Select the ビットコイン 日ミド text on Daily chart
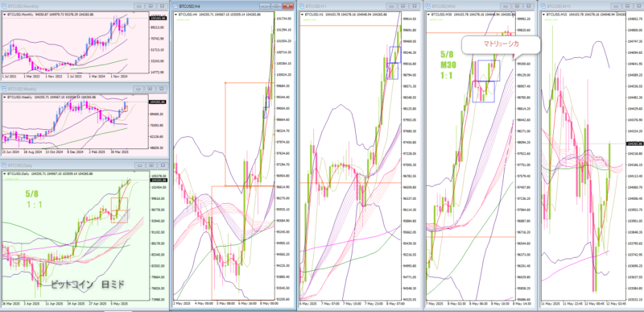Image resolution: width=644 pixels, height=312 pixels. click(x=87, y=284)
